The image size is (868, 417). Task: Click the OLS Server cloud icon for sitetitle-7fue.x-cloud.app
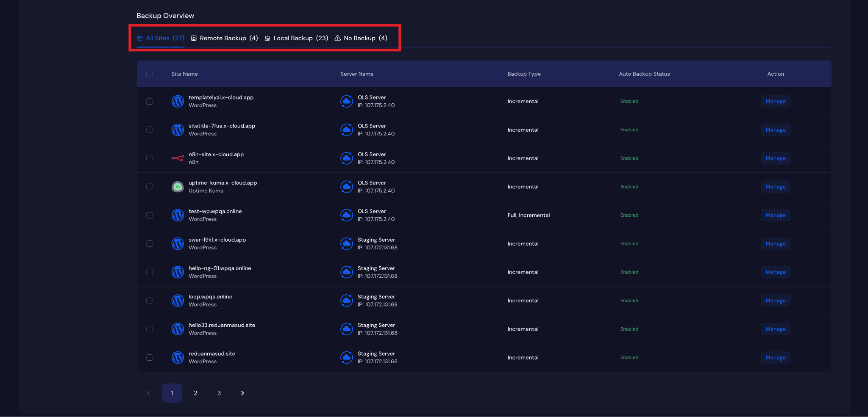(346, 130)
